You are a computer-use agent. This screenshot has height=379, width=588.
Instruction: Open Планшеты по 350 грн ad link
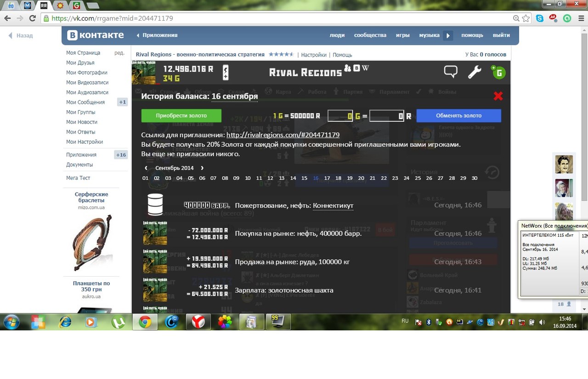click(x=91, y=286)
